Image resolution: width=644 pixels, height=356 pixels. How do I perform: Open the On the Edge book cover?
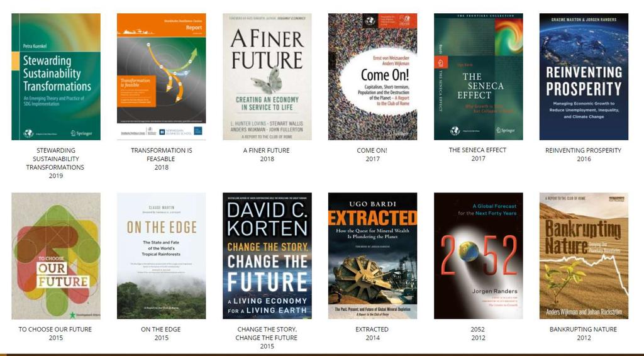[x=162, y=256]
